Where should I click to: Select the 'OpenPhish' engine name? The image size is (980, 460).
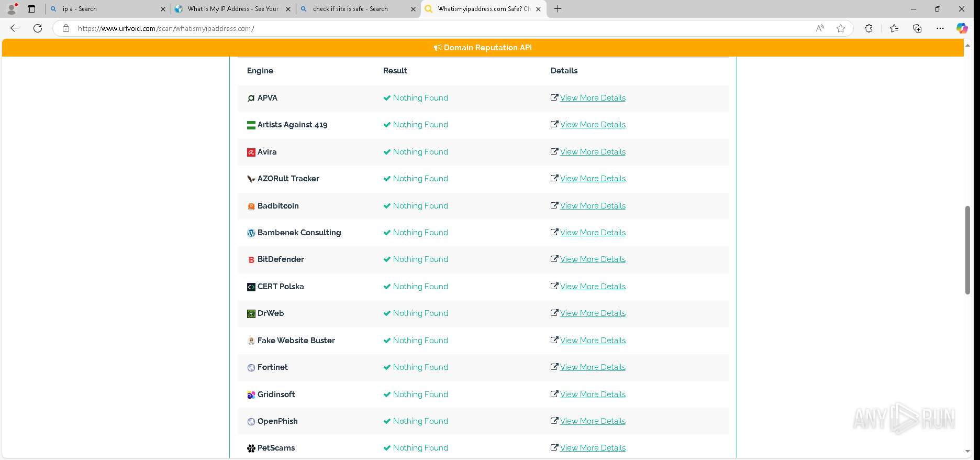click(x=277, y=421)
